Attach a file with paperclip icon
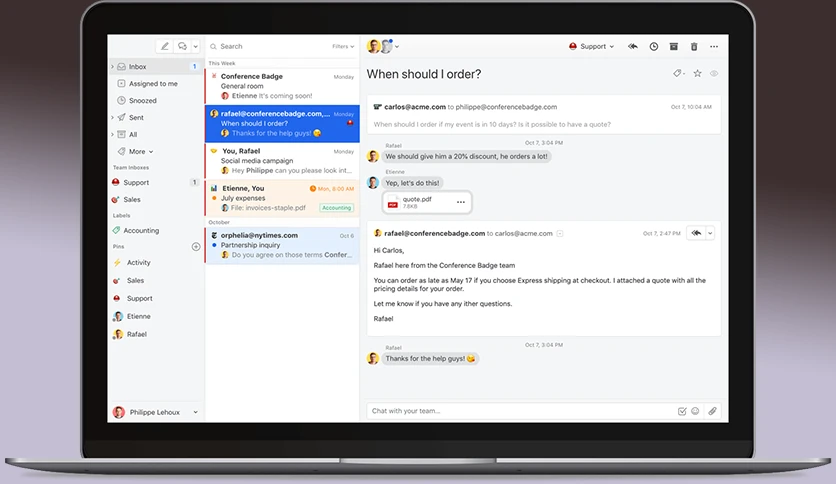 (x=712, y=411)
